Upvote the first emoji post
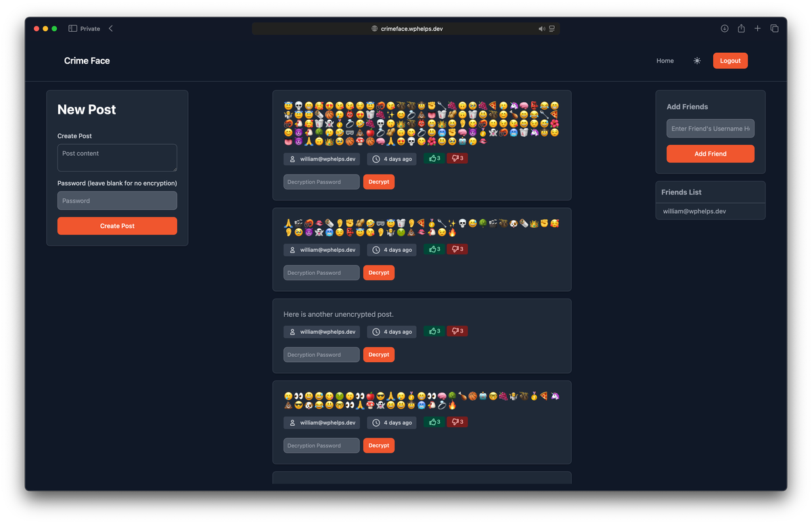The image size is (812, 524). pyautogui.click(x=434, y=158)
